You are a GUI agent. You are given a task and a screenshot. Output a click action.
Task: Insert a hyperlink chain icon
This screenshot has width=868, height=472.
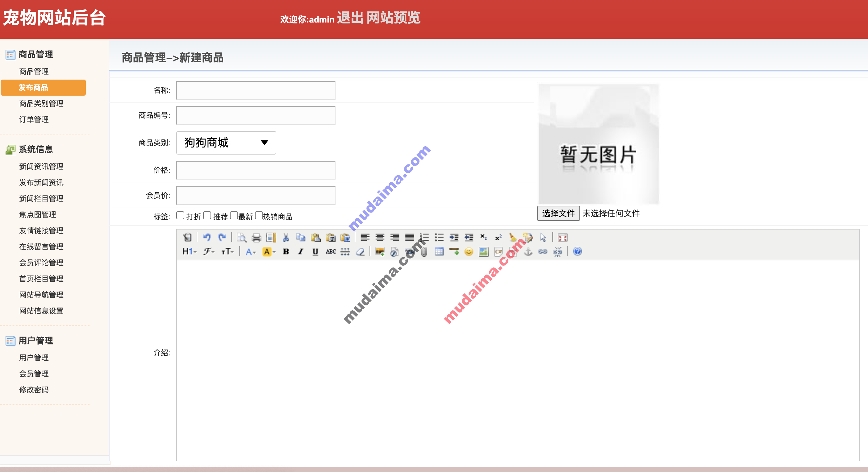[543, 251]
